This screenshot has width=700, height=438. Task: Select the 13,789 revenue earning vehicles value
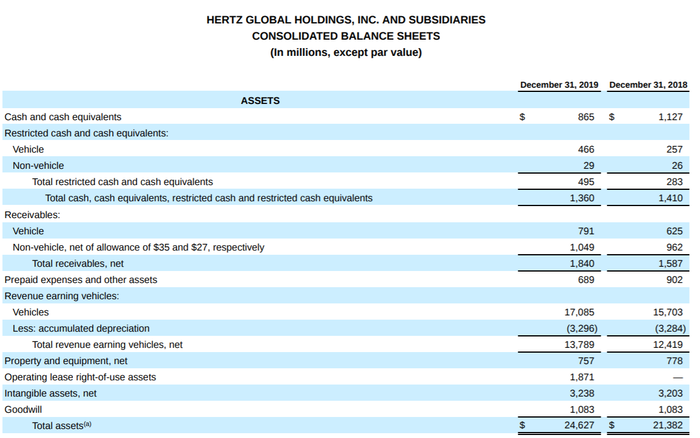click(x=579, y=345)
